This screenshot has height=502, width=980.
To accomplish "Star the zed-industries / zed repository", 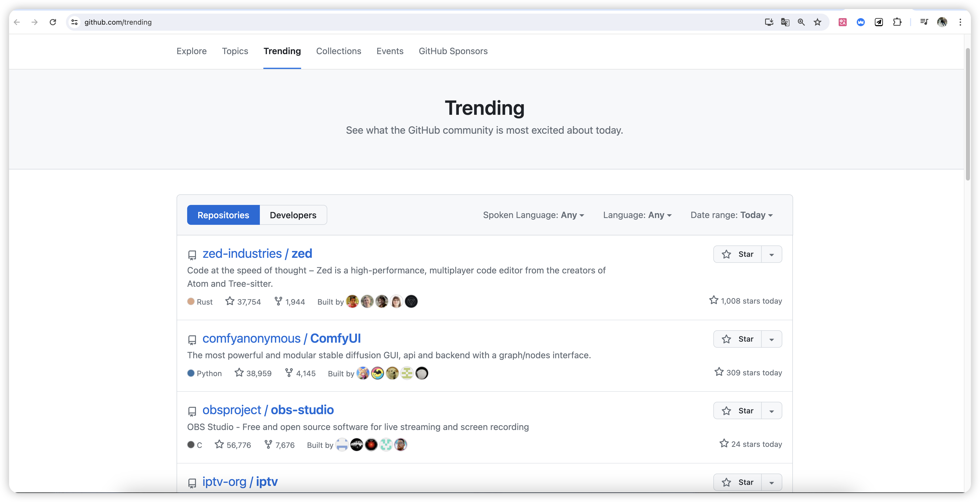I will click(737, 254).
